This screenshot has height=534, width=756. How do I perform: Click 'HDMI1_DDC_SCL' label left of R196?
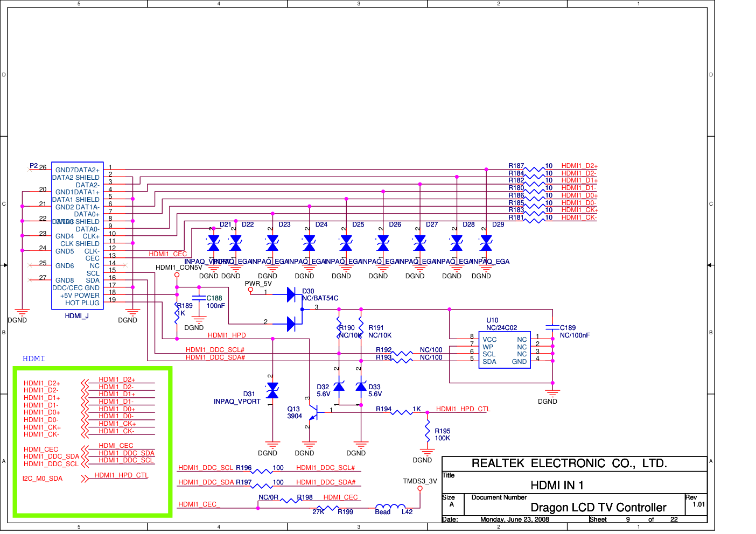click(206, 468)
